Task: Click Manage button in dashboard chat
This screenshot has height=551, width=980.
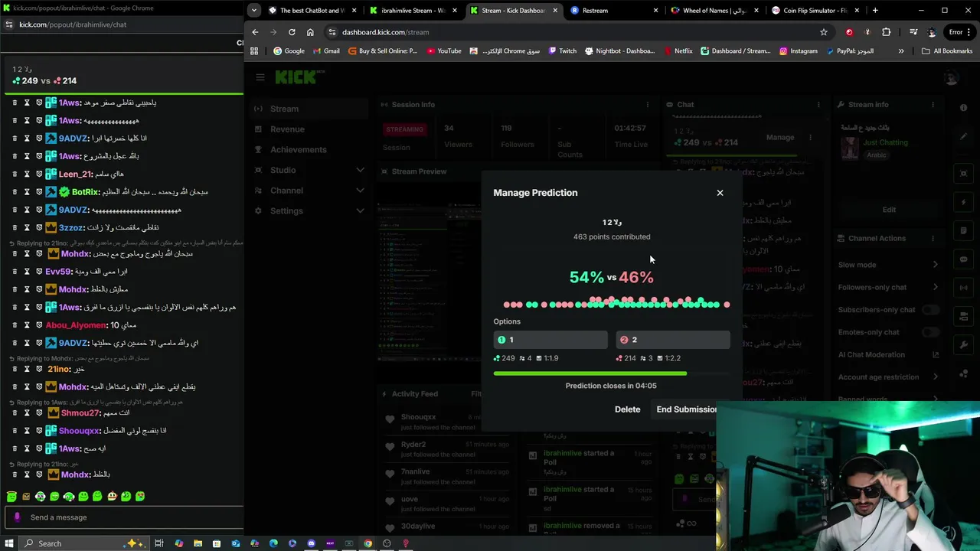Action: tap(780, 138)
